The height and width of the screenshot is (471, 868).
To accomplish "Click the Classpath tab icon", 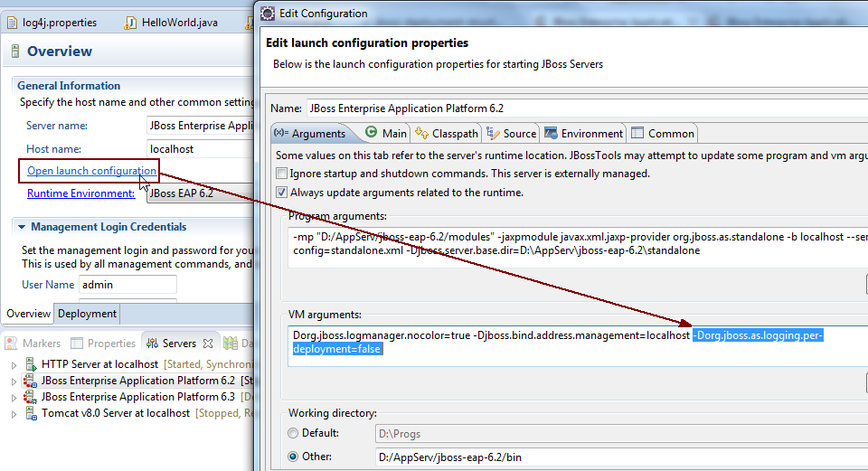I will pyautogui.click(x=422, y=133).
